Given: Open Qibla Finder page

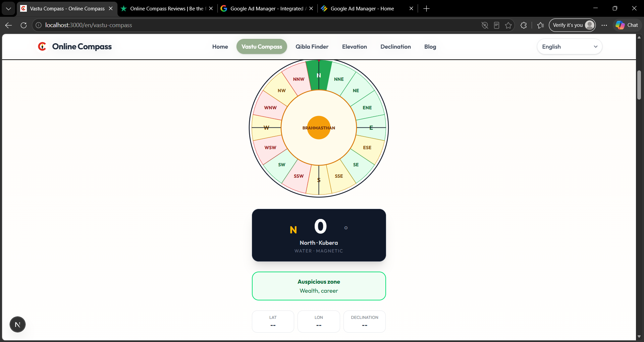Looking at the screenshot, I should 312,47.
